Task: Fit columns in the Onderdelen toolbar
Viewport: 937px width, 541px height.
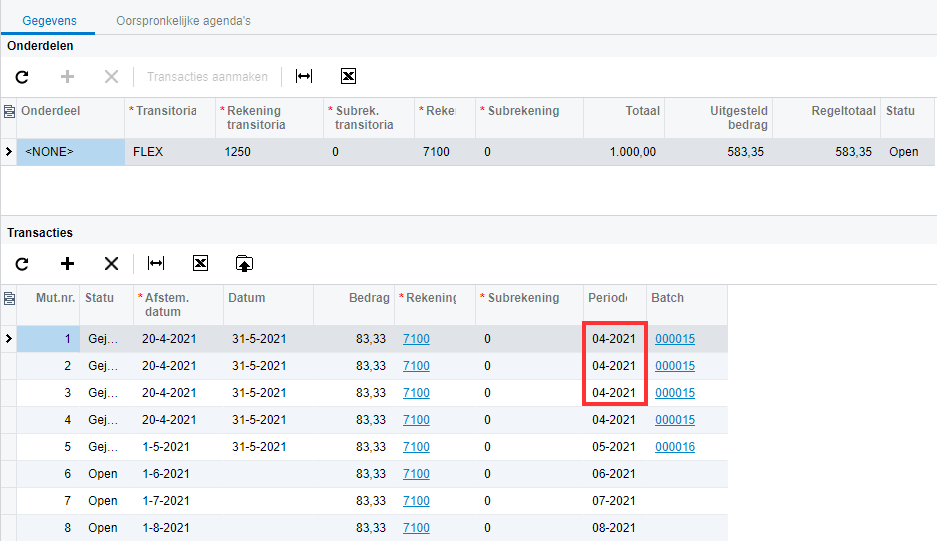Action: [304, 77]
